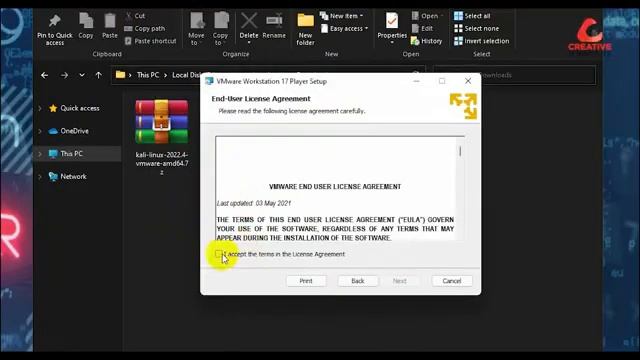Viewport: 640px width, 360px height.
Task: Click History in the ribbon
Action: [427, 41]
